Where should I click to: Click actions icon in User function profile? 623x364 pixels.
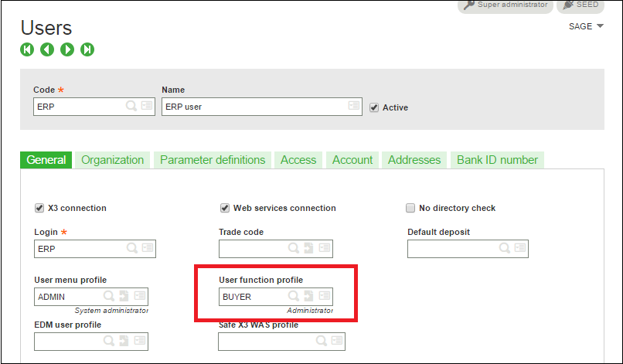[324, 295]
